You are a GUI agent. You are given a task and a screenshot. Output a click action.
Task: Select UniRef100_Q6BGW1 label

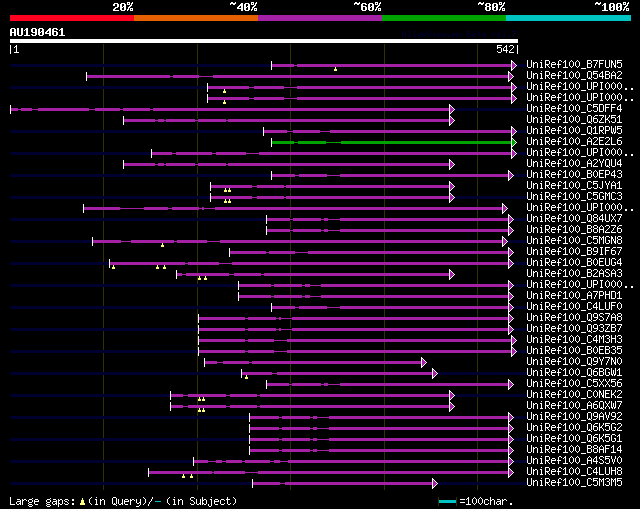[x=574, y=373]
